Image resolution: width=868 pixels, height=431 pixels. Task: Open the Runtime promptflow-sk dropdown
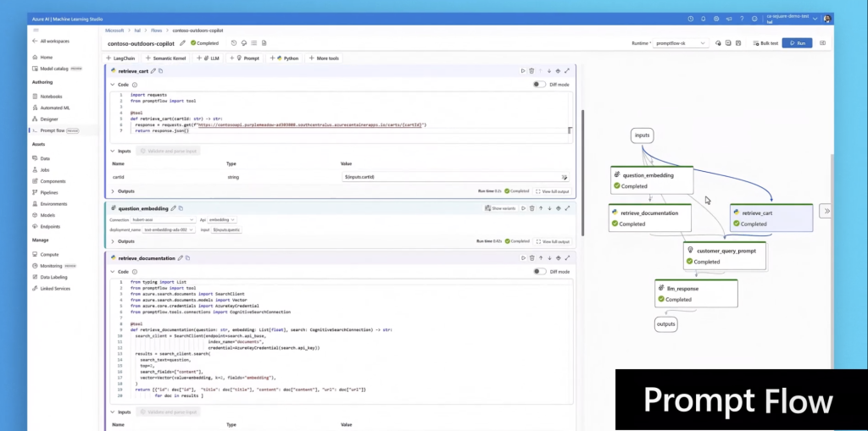[680, 43]
